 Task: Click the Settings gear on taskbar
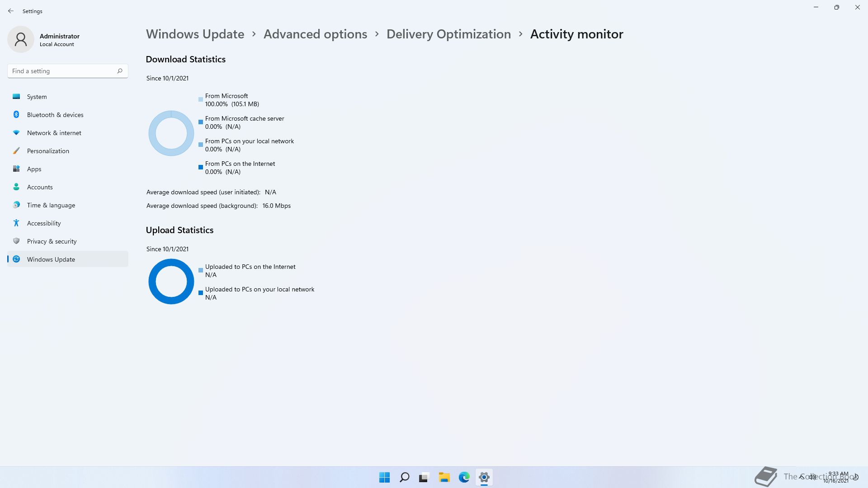click(484, 477)
